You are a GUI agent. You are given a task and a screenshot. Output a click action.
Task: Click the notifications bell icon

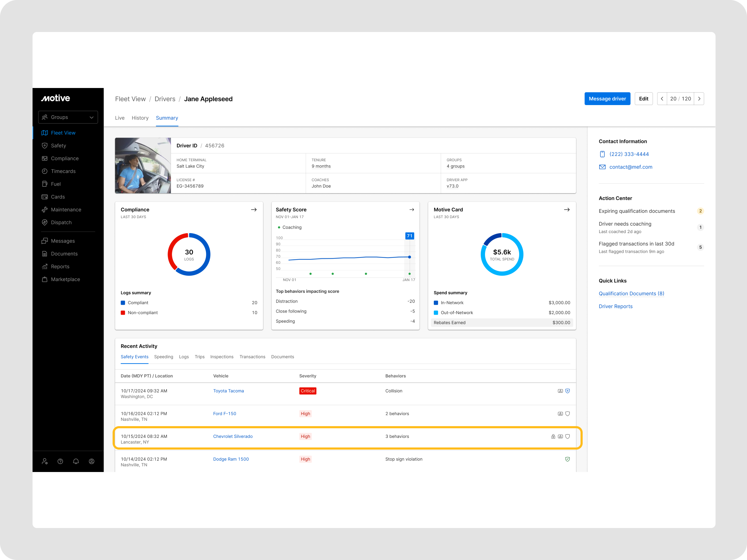point(76,461)
